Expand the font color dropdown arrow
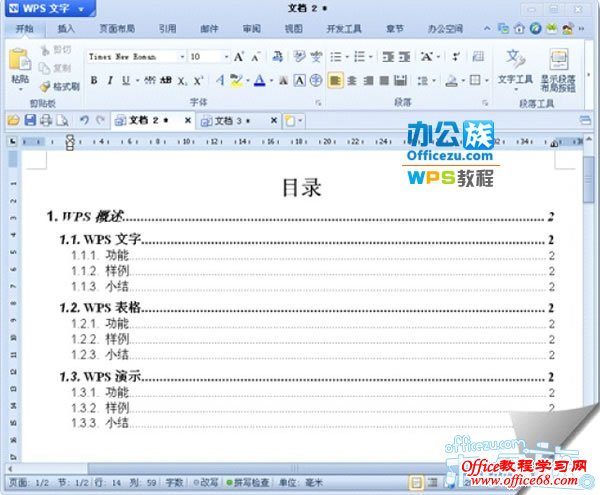The image size is (600, 495). coord(271,81)
